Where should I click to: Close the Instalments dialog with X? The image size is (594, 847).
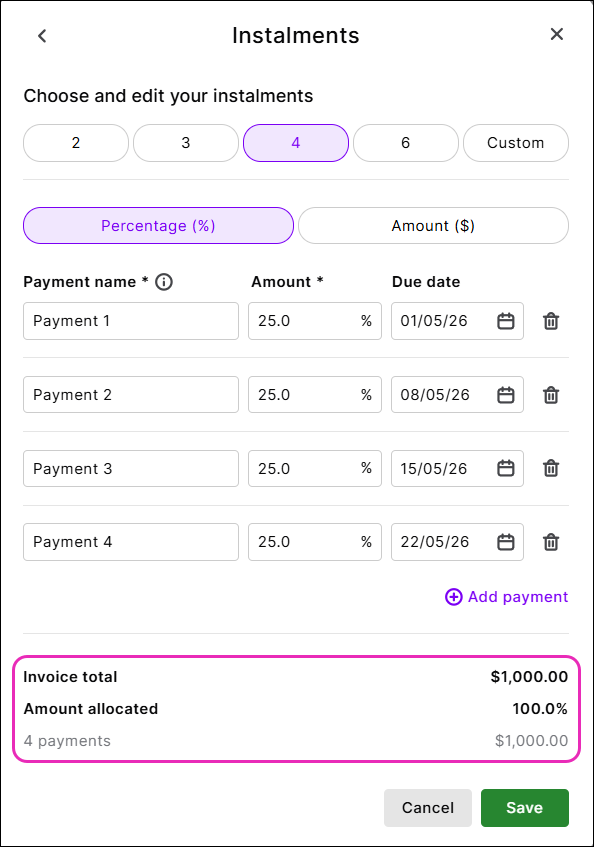click(x=557, y=34)
